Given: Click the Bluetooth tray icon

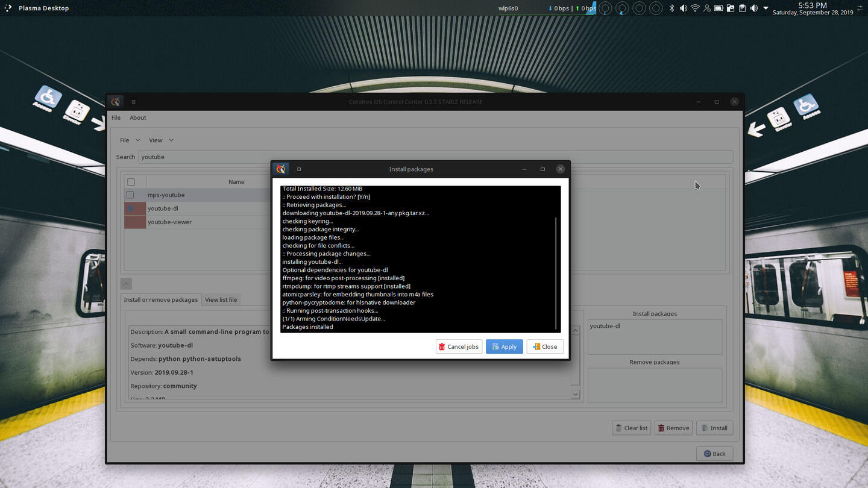Looking at the screenshot, I should coord(671,8).
